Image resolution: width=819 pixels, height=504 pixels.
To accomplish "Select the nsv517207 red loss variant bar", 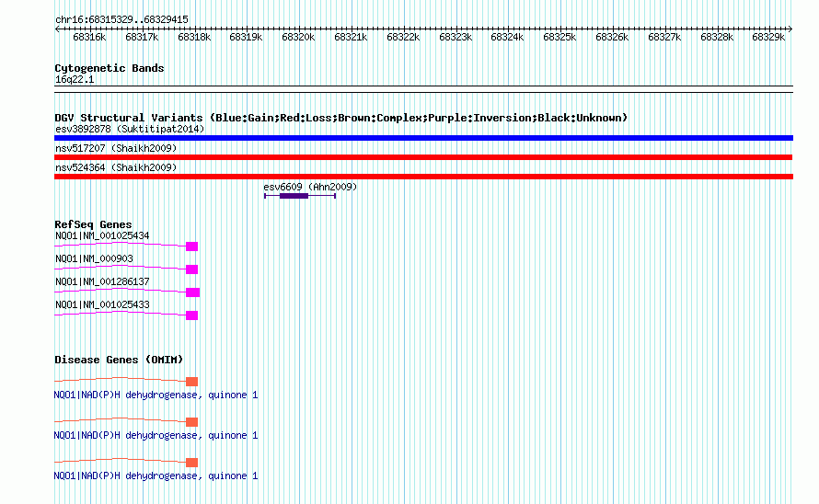I will pyautogui.click(x=423, y=157).
